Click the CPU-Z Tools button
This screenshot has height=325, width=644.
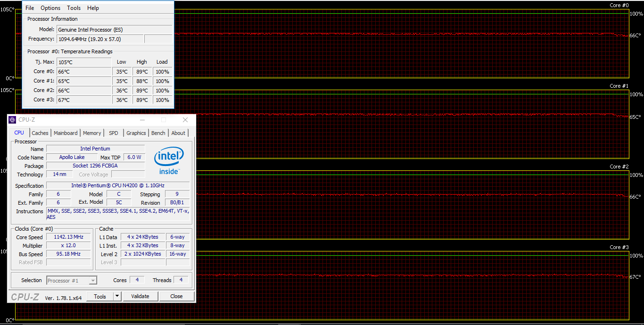pyautogui.click(x=100, y=296)
